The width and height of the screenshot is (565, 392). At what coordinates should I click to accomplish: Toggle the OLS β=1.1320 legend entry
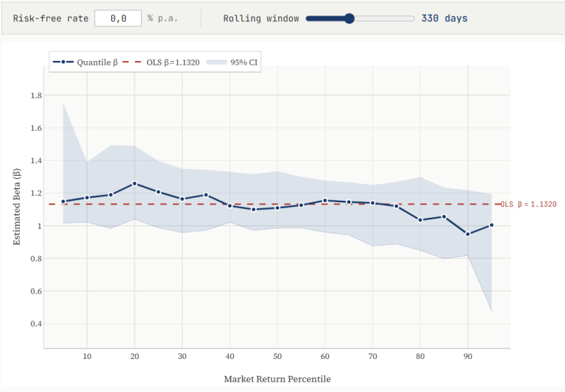161,63
